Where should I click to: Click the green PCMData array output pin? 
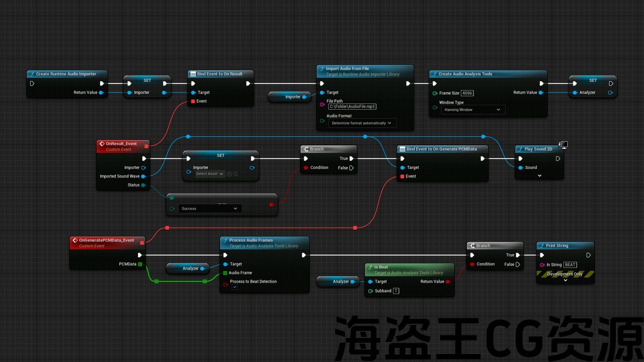click(140, 264)
